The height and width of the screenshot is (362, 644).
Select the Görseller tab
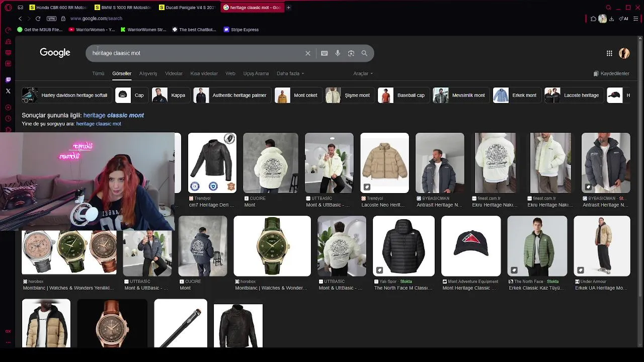tap(122, 73)
